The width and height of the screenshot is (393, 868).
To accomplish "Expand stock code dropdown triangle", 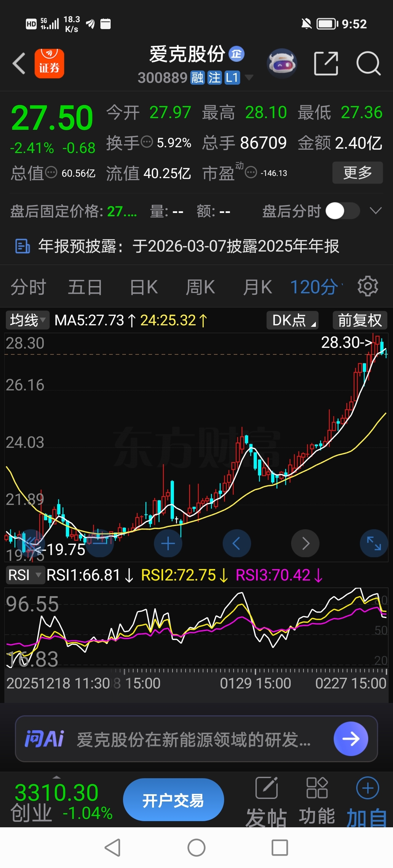I will coord(249,77).
